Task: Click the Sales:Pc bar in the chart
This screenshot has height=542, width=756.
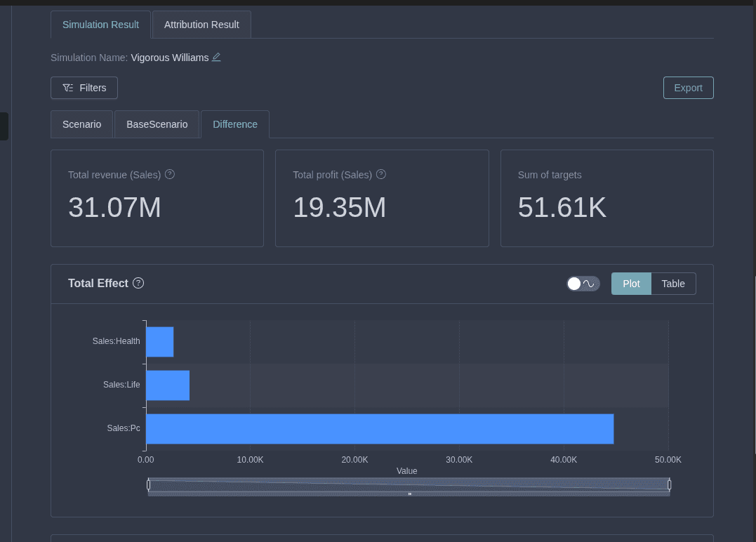Action: pos(379,428)
